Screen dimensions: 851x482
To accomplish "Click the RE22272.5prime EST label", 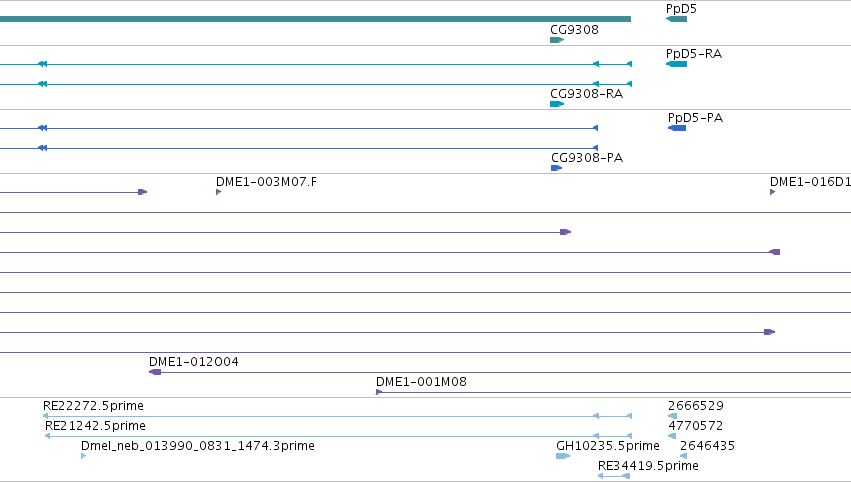I will (x=93, y=406).
